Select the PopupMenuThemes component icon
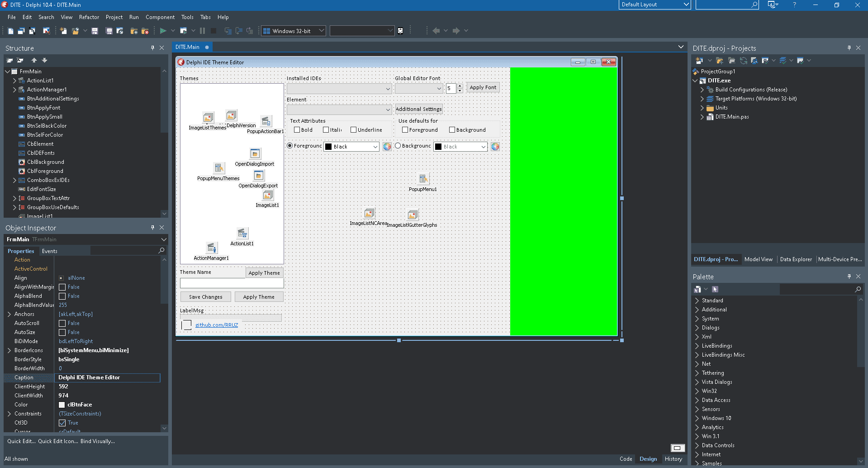This screenshot has height=468, width=868. point(219,168)
